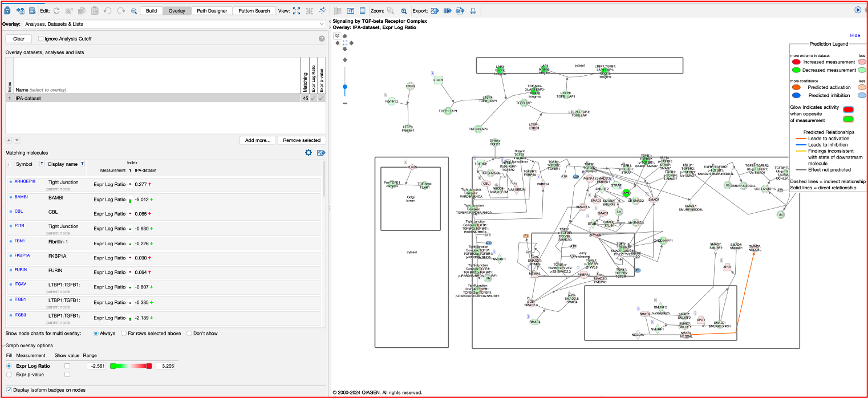Select Expr p-value fill radio
868x398 pixels.
[x=9, y=375]
